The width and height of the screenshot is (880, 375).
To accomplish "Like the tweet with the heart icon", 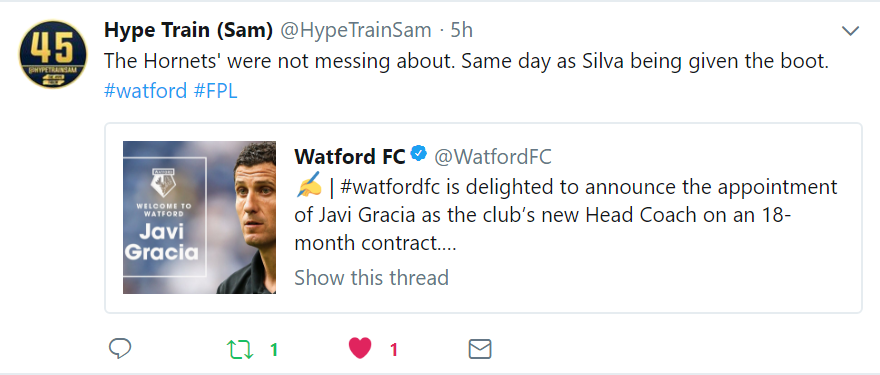I will click(360, 349).
